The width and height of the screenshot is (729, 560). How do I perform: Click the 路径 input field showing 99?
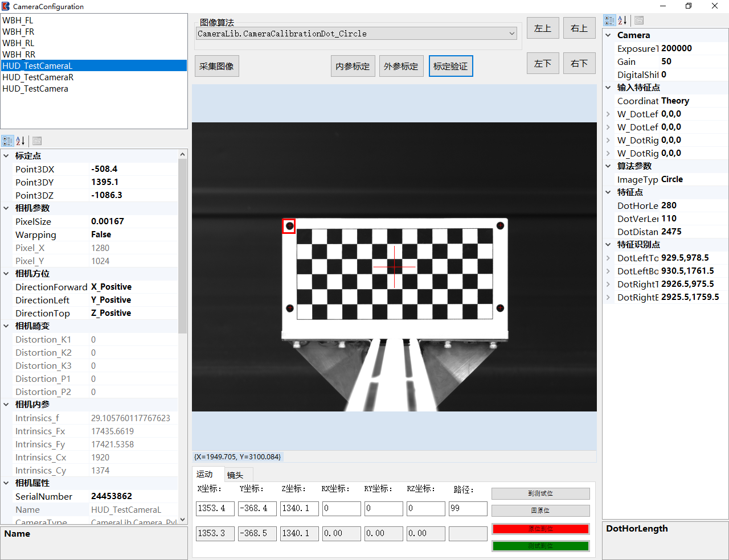tap(468, 508)
